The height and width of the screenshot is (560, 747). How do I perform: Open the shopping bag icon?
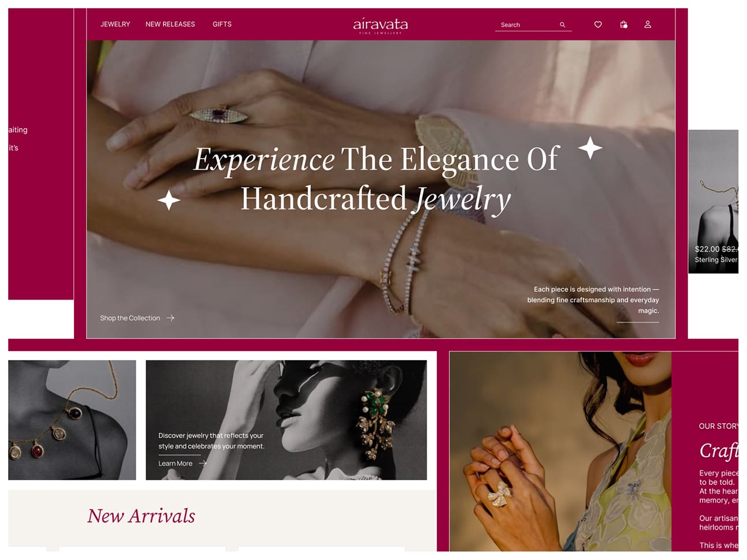coord(623,24)
